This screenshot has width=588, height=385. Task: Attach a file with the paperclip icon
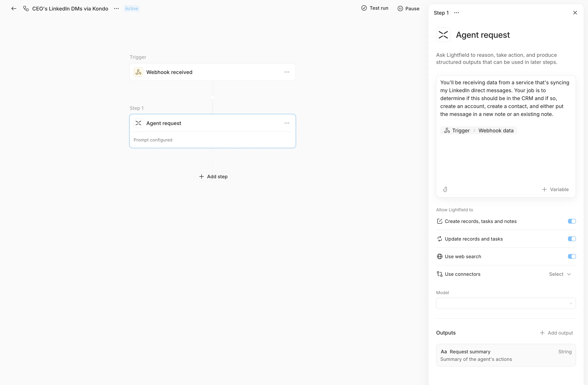(445, 189)
